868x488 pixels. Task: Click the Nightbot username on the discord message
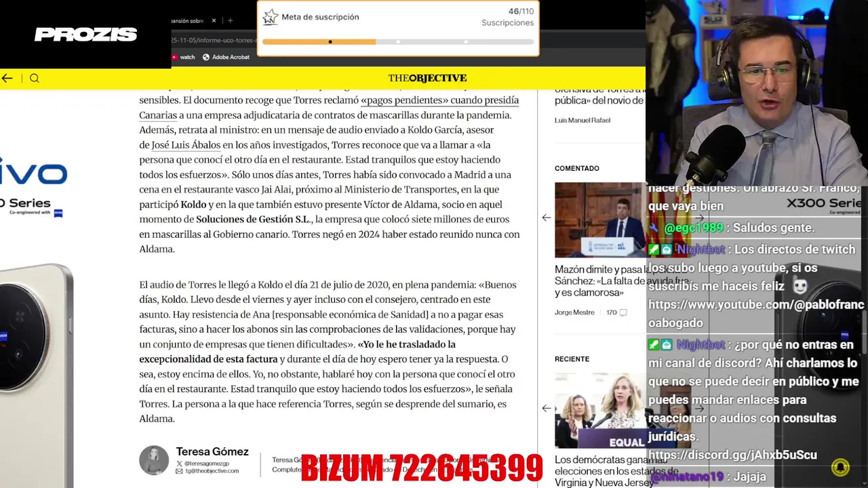(x=701, y=345)
